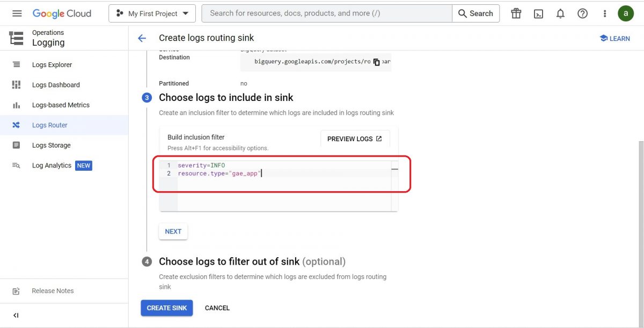Select Log Analytics in the sidebar
644x328 pixels.
pos(52,165)
